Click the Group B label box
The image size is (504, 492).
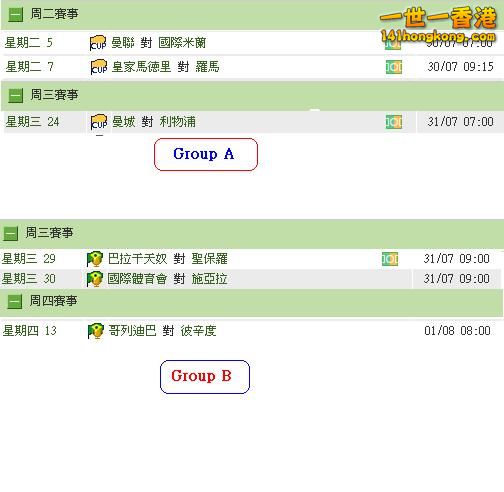(x=205, y=377)
